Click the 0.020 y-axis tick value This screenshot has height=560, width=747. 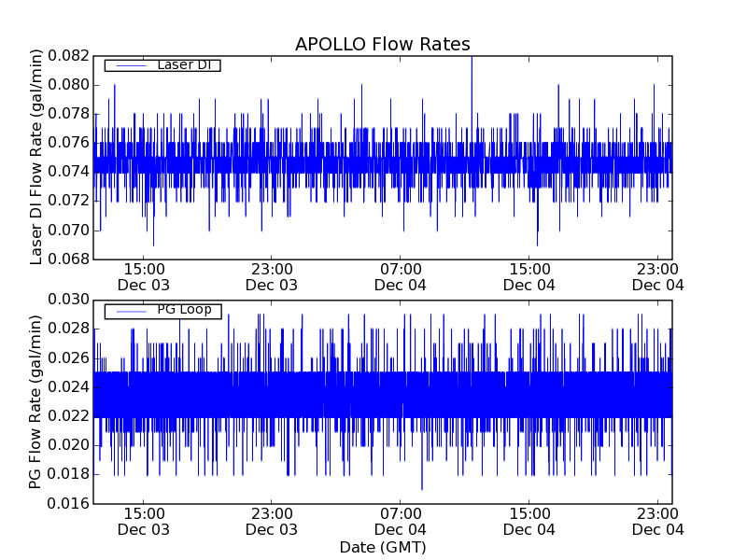pos(68,445)
